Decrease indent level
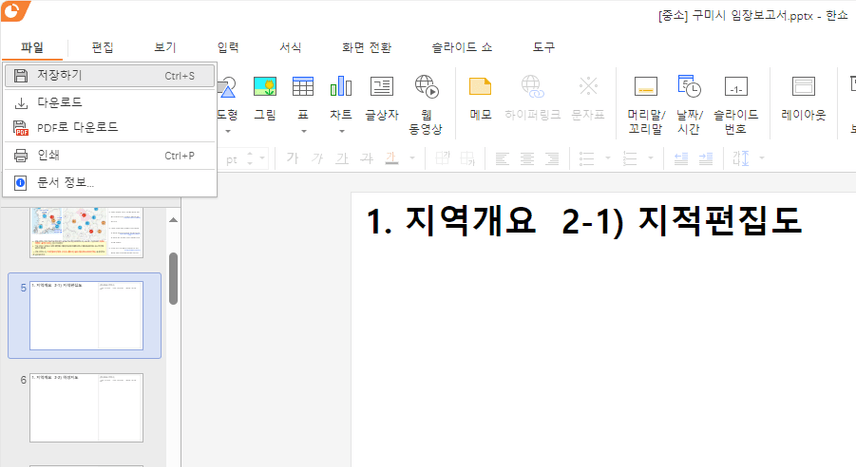 click(681, 158)
